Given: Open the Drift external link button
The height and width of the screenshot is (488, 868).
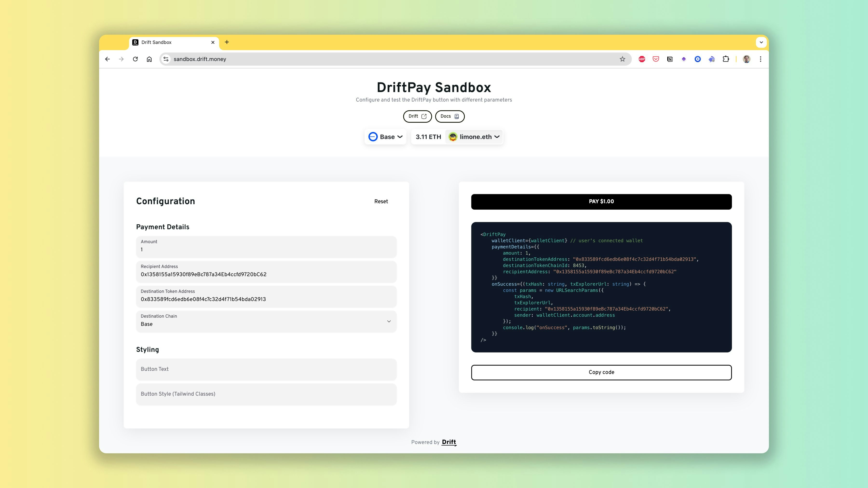Looking at the screenshot, I should tap(417, 116).
